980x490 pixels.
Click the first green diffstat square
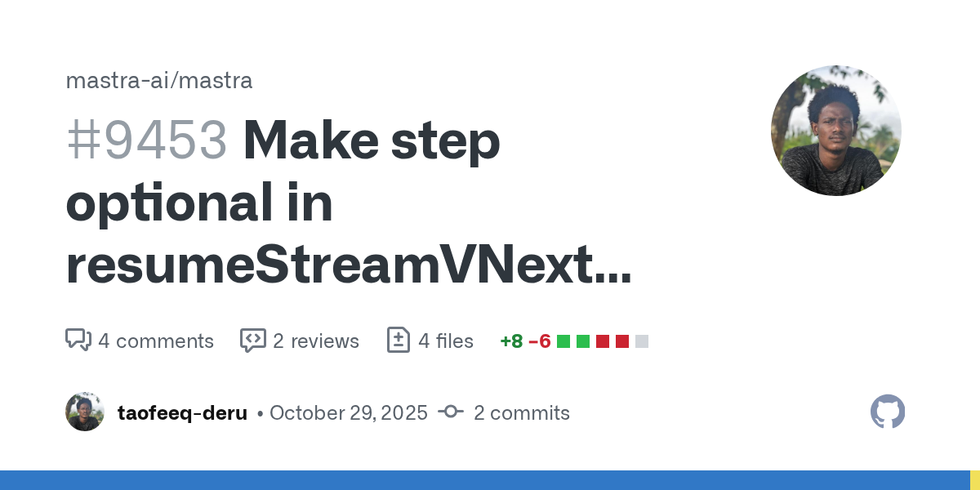click(563, 341)
